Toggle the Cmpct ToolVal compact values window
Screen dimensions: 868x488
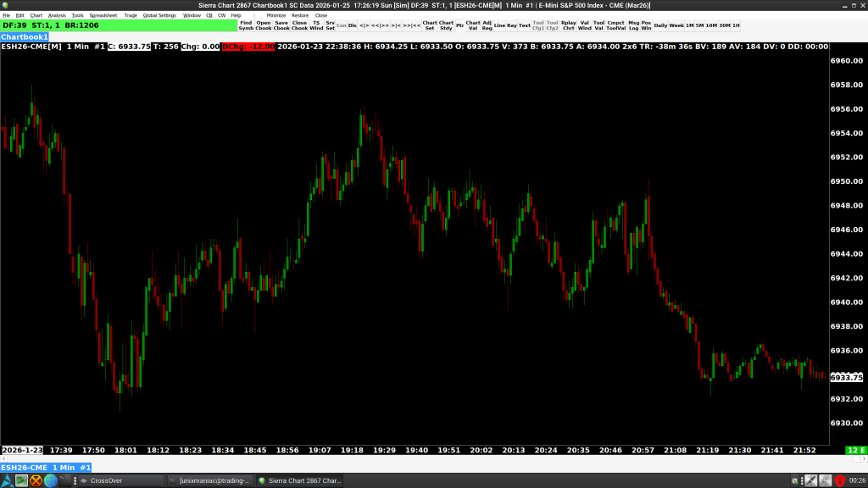click(x=615, y=25)
